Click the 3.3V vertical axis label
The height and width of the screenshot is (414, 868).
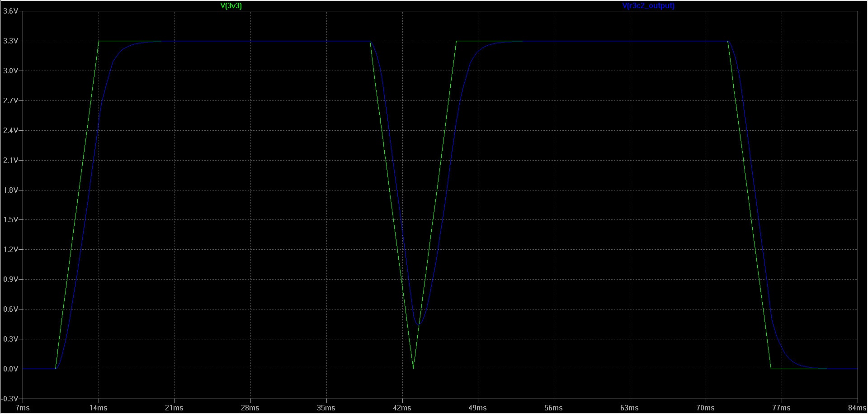point(10,41)
